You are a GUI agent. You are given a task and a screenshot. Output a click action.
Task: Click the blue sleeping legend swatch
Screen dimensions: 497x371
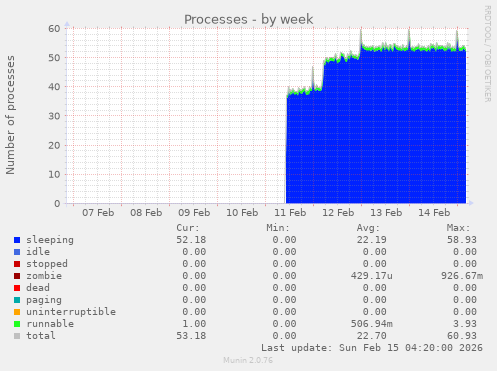pyautogui.click(x=17, y=240)
